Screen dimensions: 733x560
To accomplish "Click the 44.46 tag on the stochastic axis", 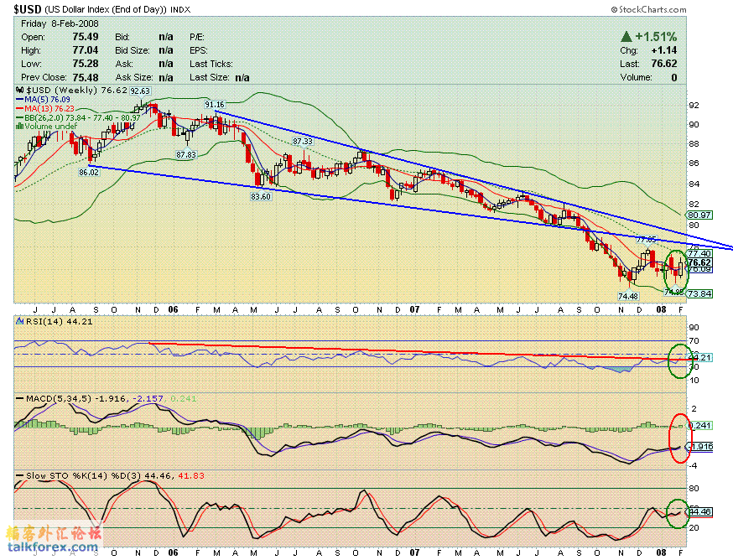I will [699, 512].
